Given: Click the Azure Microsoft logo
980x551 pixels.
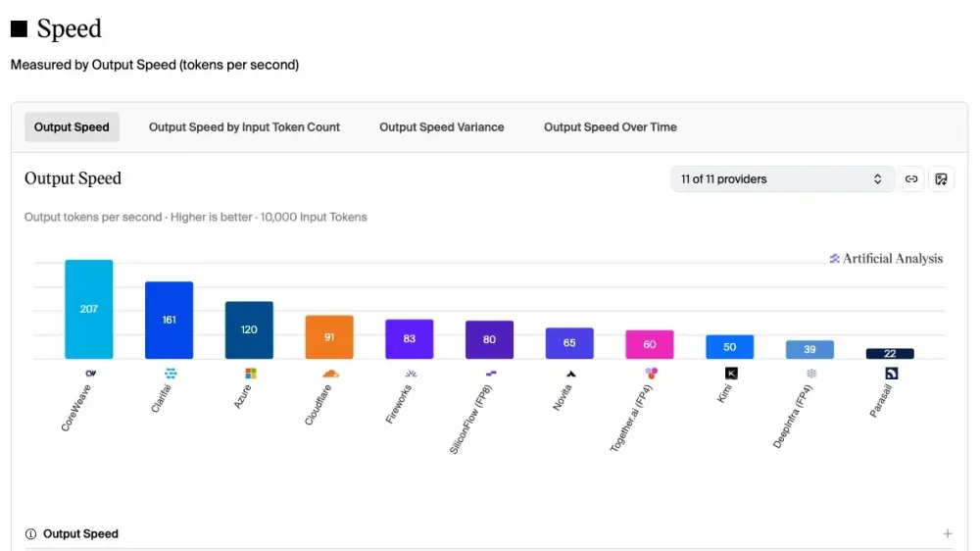Looking at the screenshot, I should point(251,374).
